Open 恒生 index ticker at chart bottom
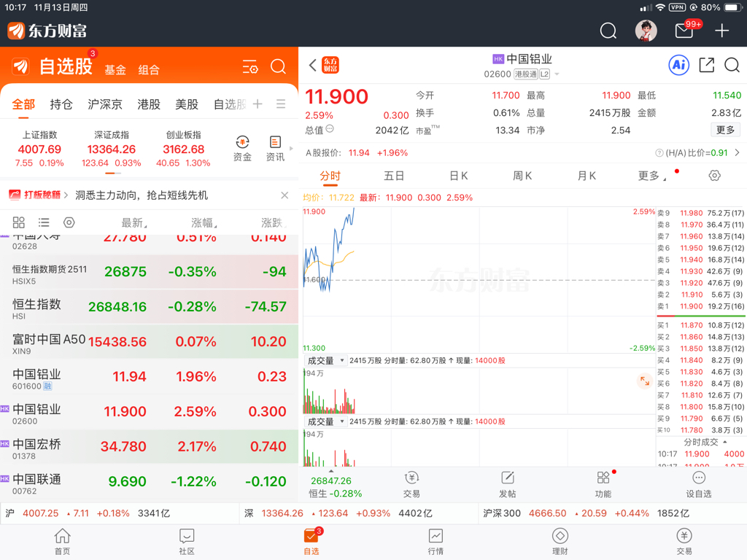 point(335,486)
